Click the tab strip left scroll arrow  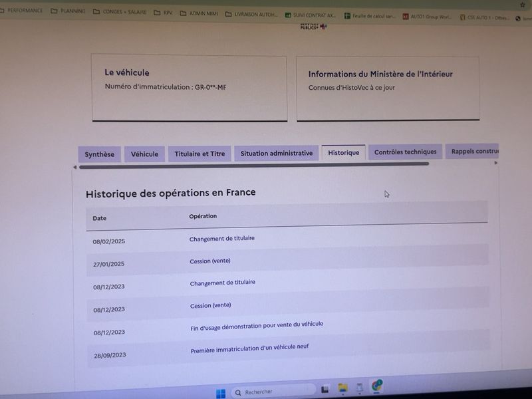tap(75, 168)
